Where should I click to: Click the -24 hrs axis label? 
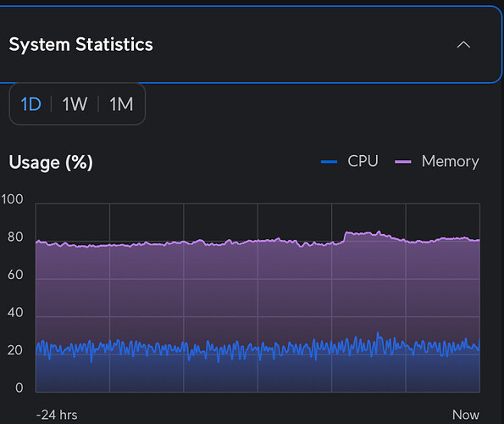57,415
